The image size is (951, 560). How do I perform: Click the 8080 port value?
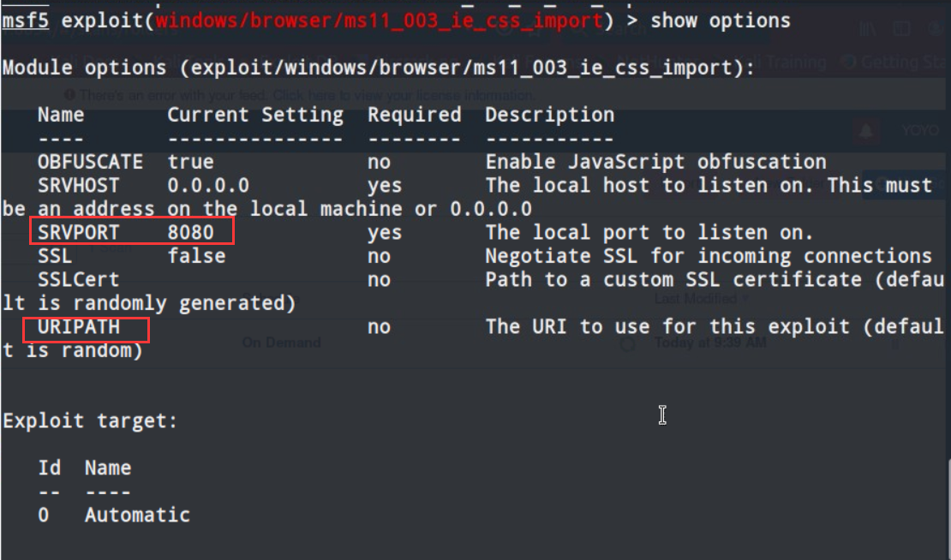190,232
